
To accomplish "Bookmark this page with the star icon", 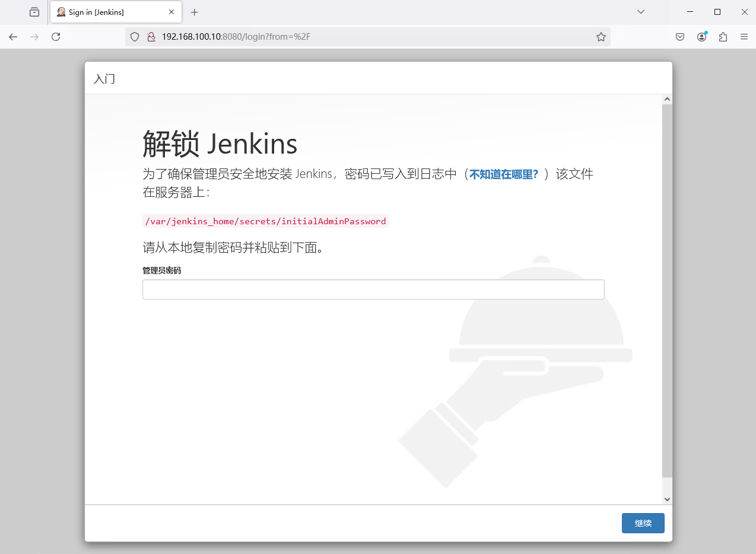I will [601, 37].
